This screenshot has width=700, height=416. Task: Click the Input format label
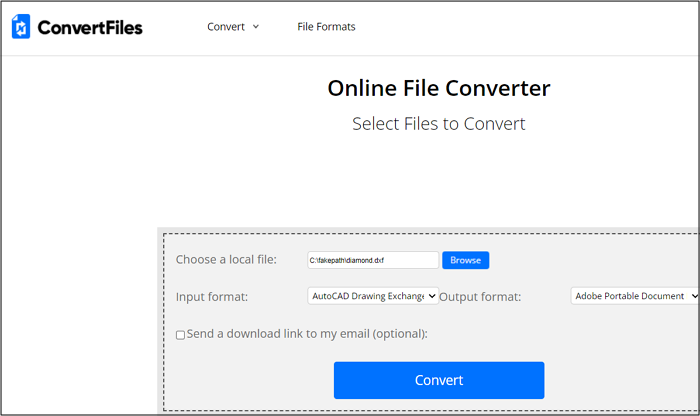[212, 297]
